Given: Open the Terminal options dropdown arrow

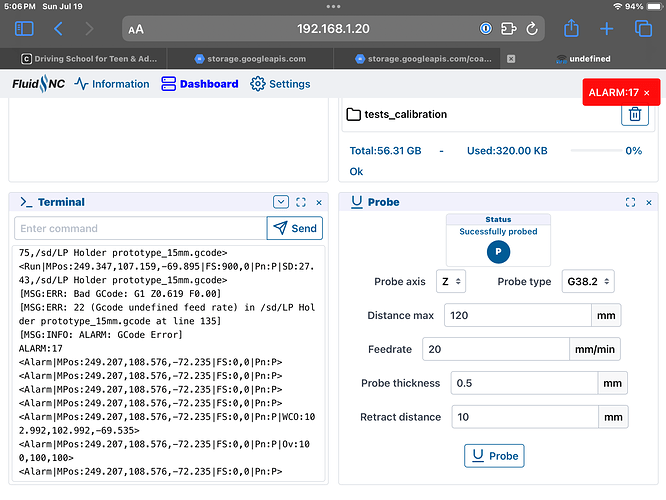Looking at the screenshot, I should click(x=281, y=202).
